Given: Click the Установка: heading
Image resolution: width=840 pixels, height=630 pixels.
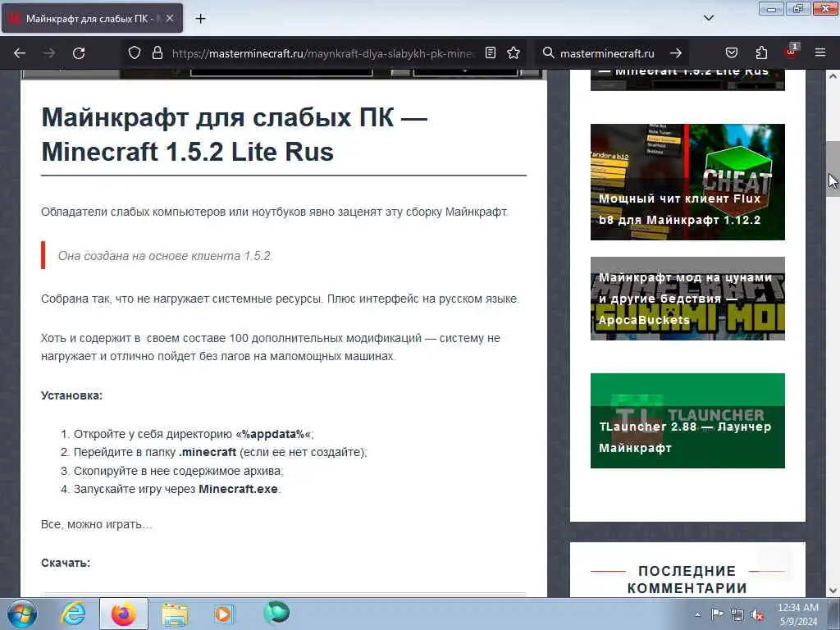Looking at the screenshot, I should pyautogui.click(x=72, y=395).
